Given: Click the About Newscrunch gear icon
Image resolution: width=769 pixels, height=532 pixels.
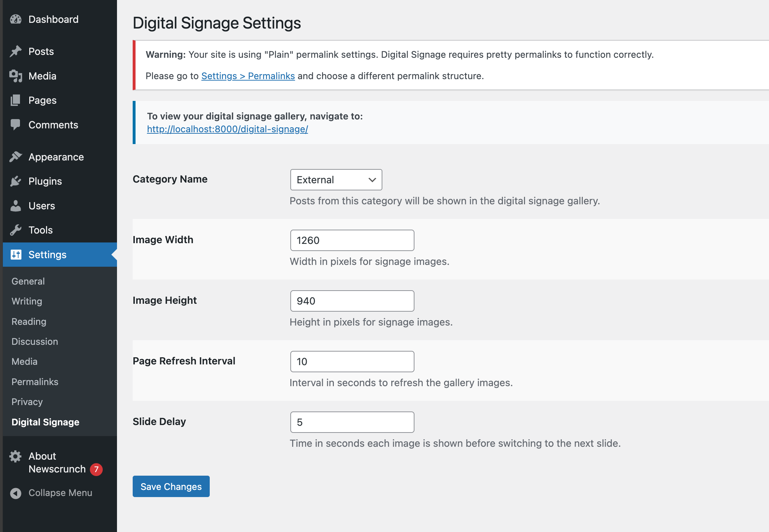Looking at the screenshot, I should coord(16,456).
